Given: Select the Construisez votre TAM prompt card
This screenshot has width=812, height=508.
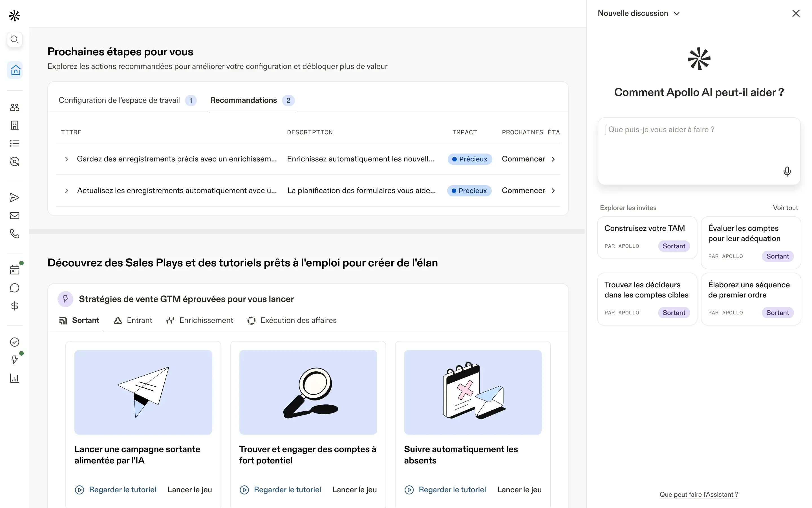Looking at the screenshot, I should point(647,238).
